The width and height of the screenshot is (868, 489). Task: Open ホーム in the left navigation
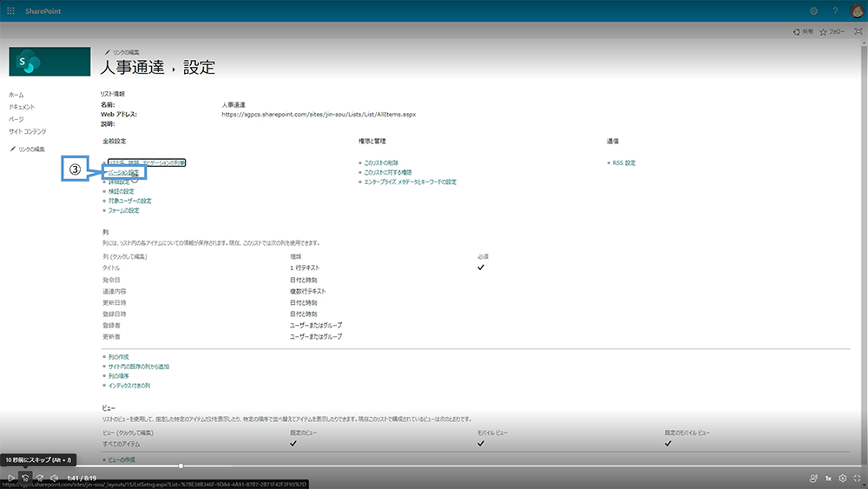(16, 95)
